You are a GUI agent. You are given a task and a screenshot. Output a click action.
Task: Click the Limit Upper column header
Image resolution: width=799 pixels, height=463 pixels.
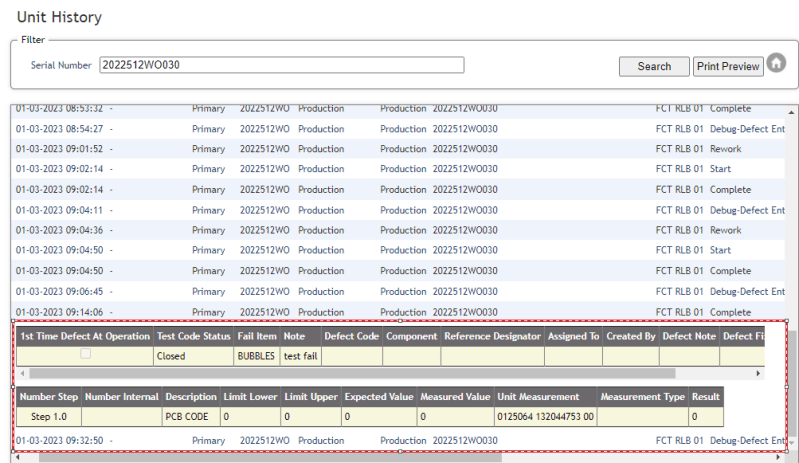tap(311, 396)
